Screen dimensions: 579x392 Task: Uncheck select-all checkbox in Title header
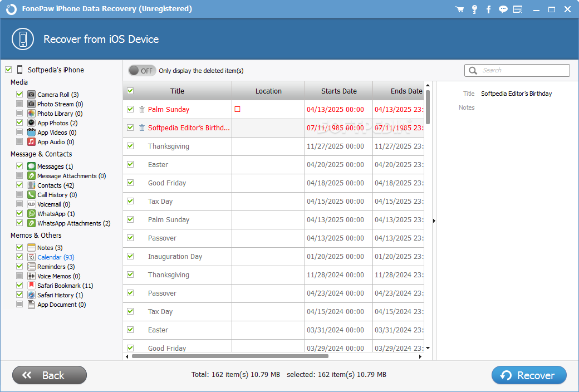coord(130,91)
